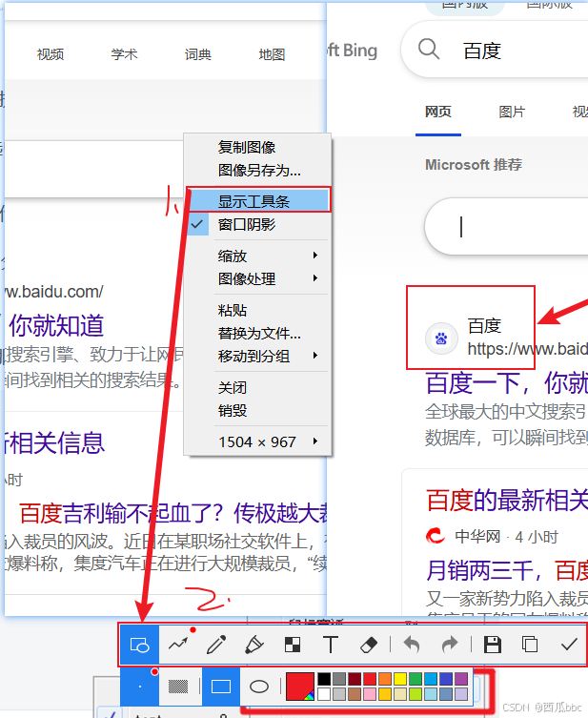
Task: Pick the orange color swatch
Action: click(385, 679)
